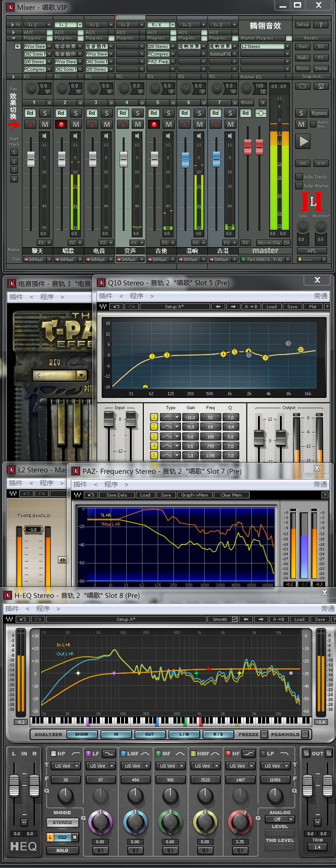
Task: Click the Flat button in Q10
Action: click(313, 307)
